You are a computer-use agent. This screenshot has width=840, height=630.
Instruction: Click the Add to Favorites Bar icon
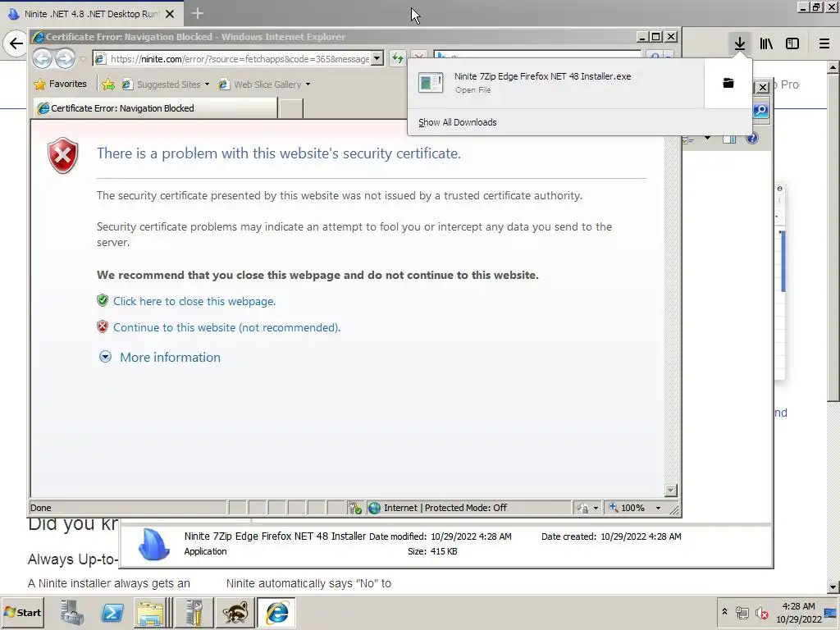[x=108, y=84]
